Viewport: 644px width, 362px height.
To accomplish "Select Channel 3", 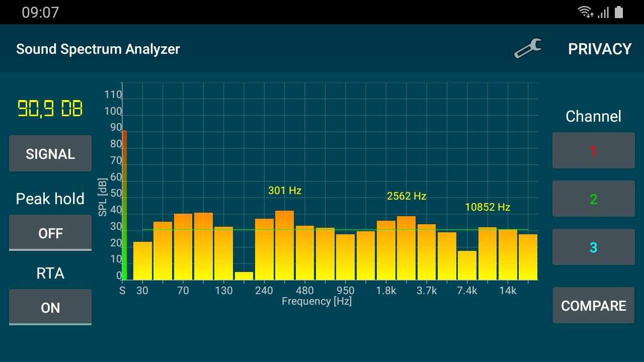I will [x=593, y=247].
